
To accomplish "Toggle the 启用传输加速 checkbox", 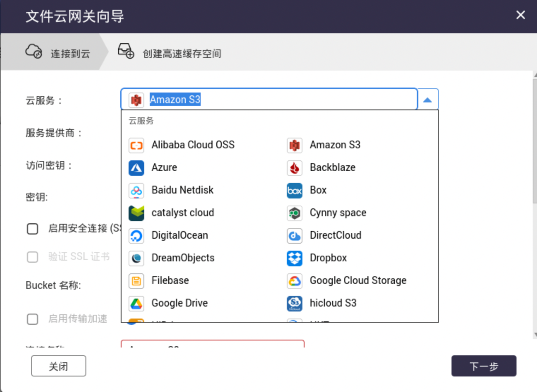I will (x=33, y=319).
